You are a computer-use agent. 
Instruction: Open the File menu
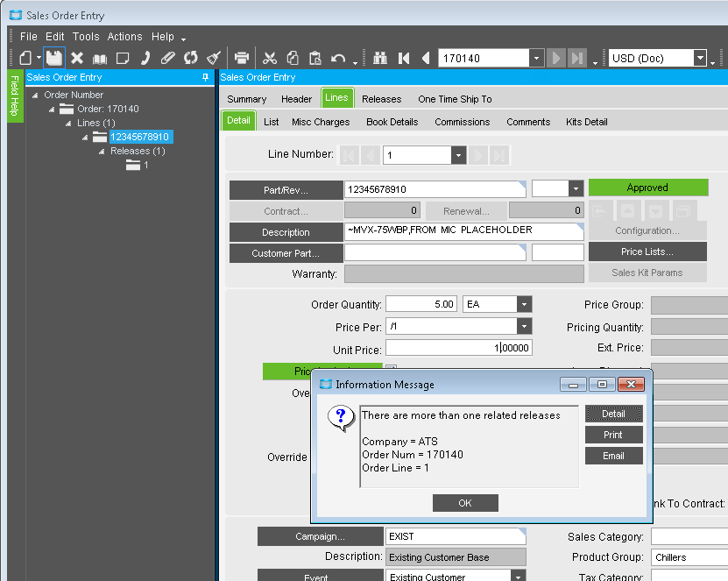(28, 37)
